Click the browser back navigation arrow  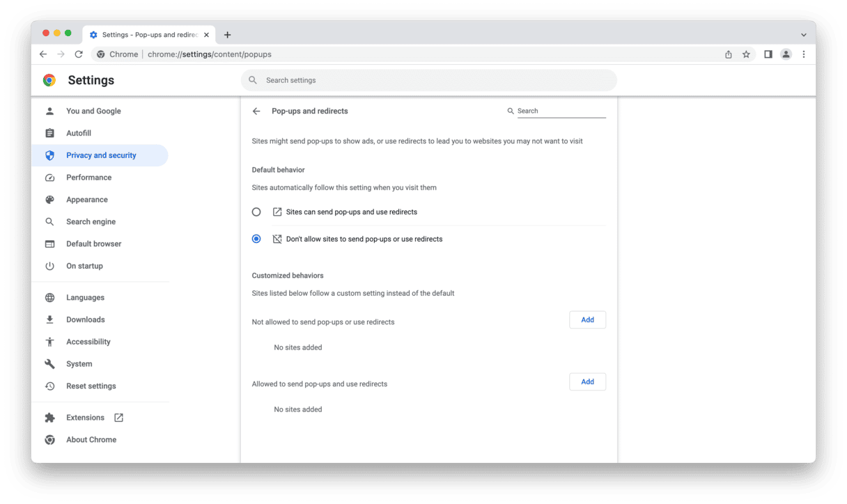[43, 54]
